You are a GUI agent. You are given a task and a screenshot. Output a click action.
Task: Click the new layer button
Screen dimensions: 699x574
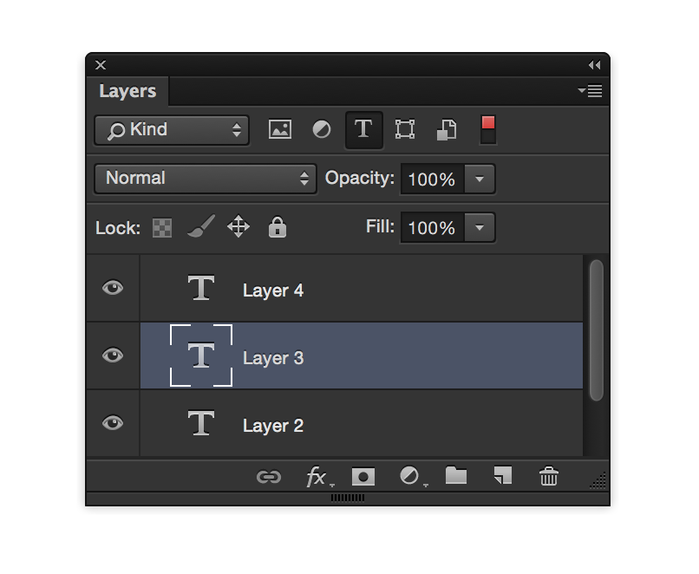pos(502,477)
